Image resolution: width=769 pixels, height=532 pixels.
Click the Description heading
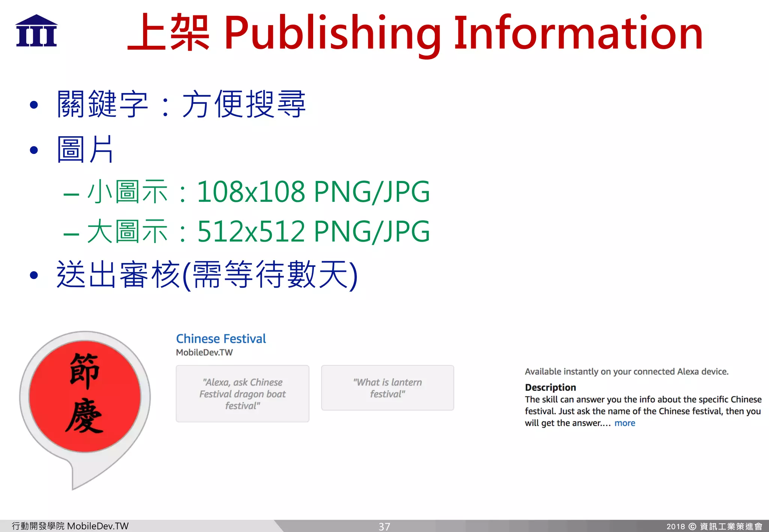point(550,388)
